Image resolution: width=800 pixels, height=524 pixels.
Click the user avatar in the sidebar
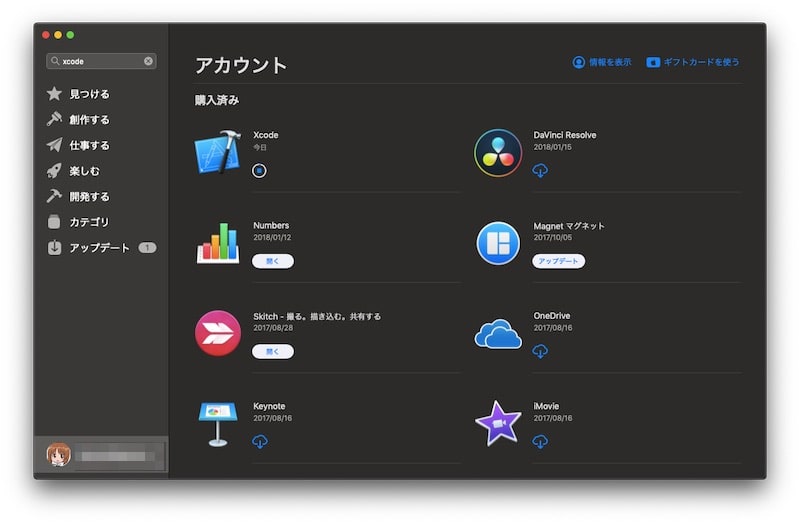pos(59,455)
